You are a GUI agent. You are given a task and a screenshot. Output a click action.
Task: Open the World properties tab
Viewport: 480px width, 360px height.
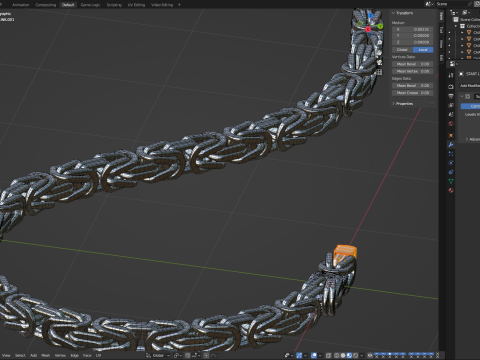click(x=451, y=124)
